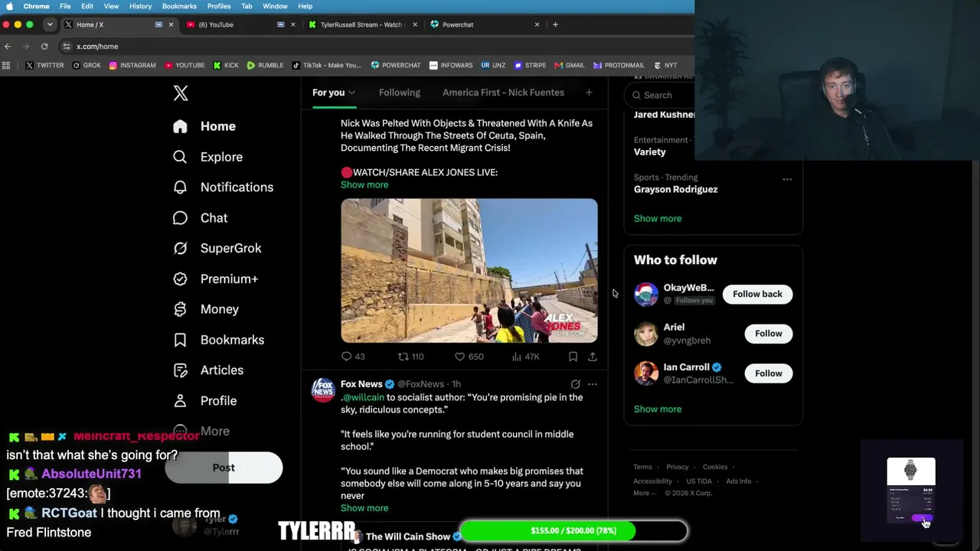Select America First - Nick Fuentes tab
Image resolution: width=980 pixels, height=551 pixels.
[503, 93]
